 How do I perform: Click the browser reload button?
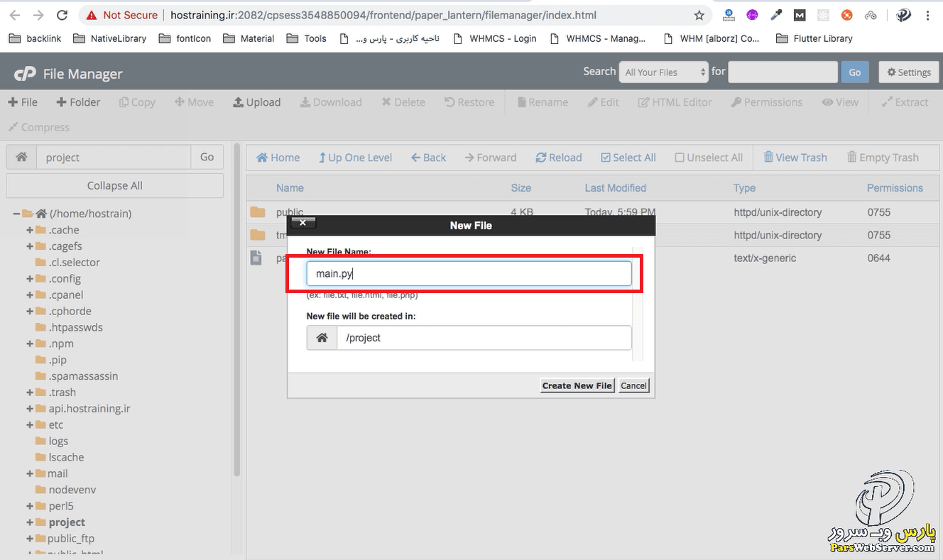coord(62,15)
